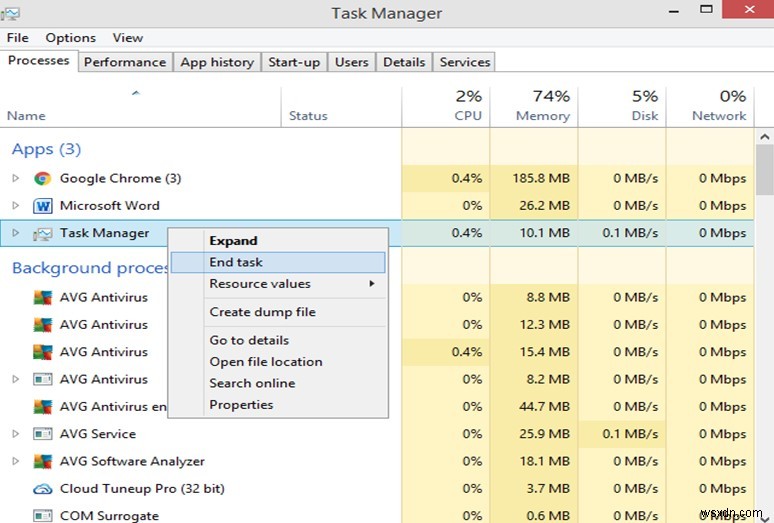Screen dimensions: 774x523
Task: Click the Background processes group heading
Action: click(90, 268)
